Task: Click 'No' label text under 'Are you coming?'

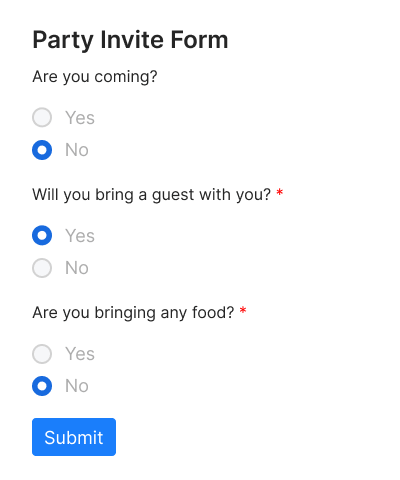Action: tap(77, 150)
